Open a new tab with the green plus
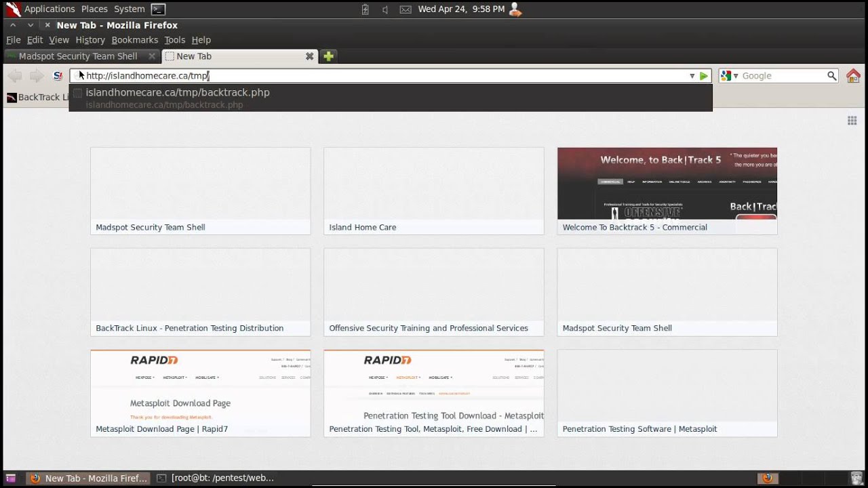This screenshot has height=488, width=868. (x=328, y=56)
